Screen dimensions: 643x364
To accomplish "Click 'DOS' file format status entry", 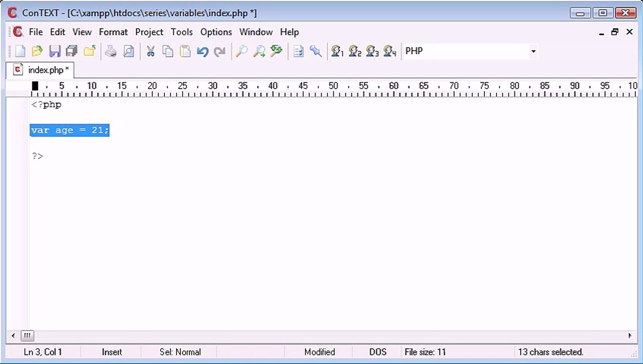I will pyautogui.click(x=378, y=352).
